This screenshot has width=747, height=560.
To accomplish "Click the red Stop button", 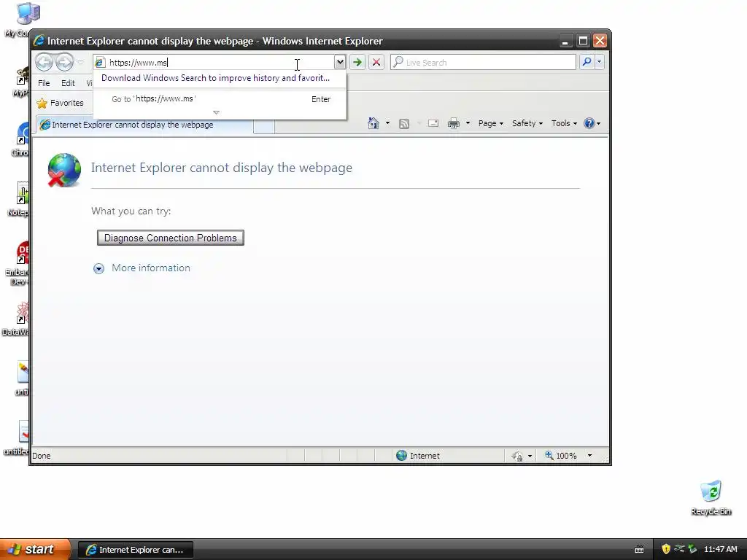I will point(376,62).
